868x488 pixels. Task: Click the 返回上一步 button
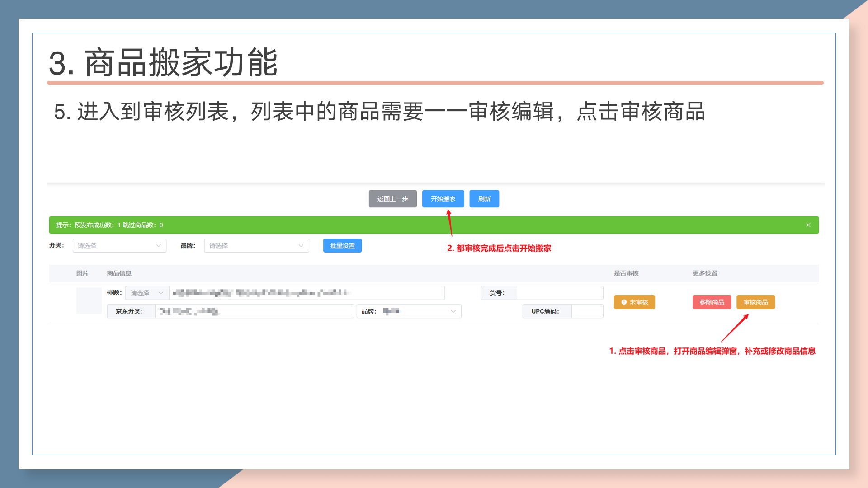(x=392, y=199)
